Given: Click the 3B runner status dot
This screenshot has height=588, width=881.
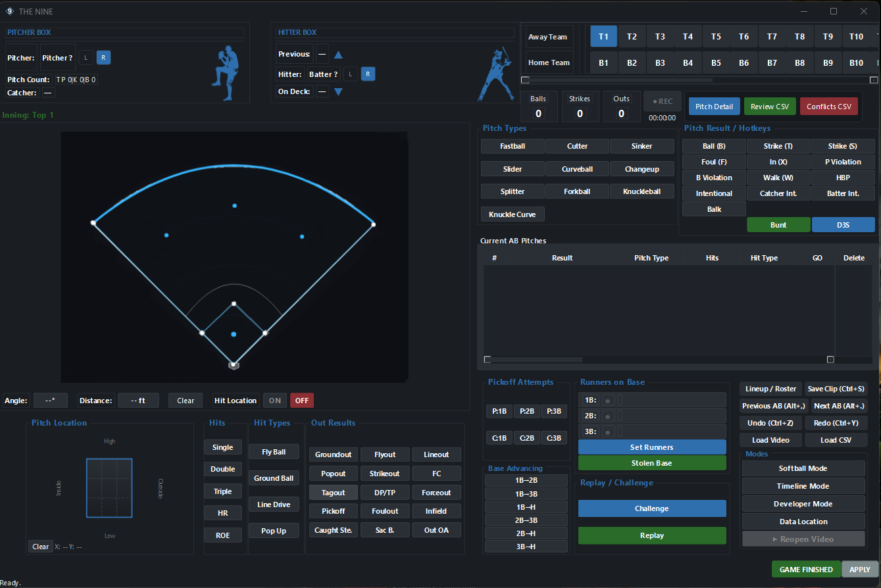Looking at the screenshot, I should [608, 431].
